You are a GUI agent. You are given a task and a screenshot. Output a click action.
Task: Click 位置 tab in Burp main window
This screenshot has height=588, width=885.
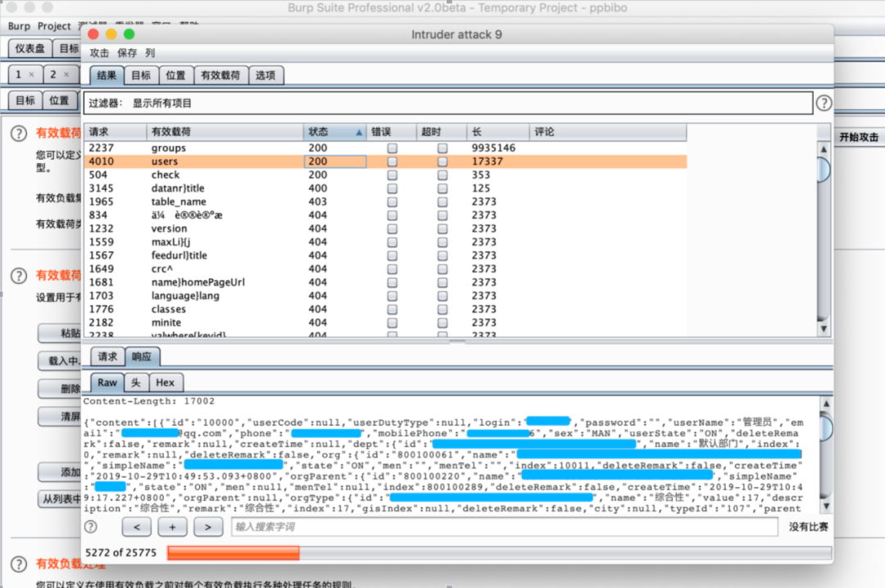point(60,101)
